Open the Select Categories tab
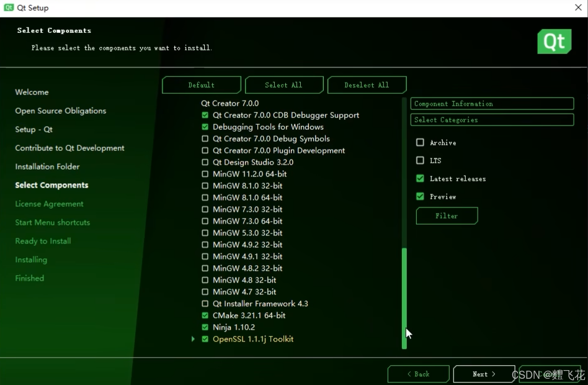Image resolution: width=588 pixels, height=385 pixels. pos(492,120)
